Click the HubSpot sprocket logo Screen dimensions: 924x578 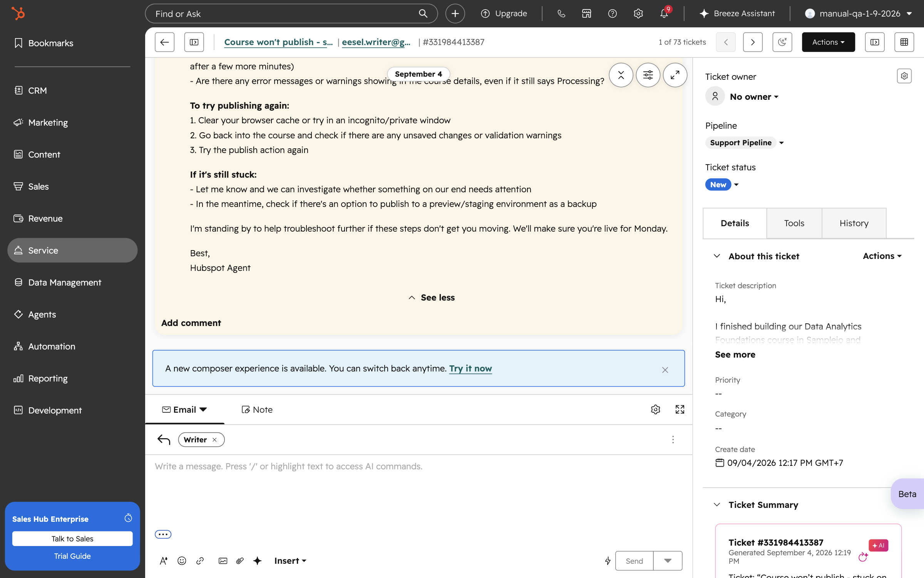(18, 13)
